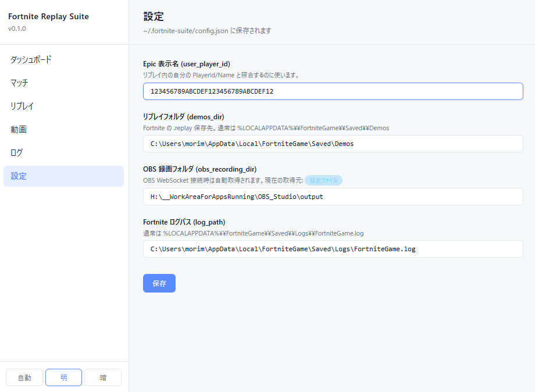This screenshot has height=392, width=535.
Task: Enable the 明 (light) theme
Action: [x=63, y=377]
